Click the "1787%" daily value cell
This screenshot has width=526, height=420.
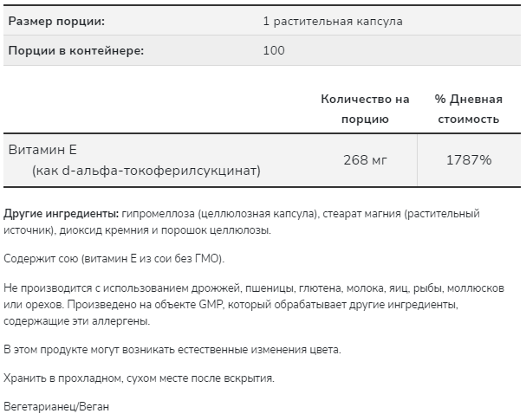click(x=468, y=159)
